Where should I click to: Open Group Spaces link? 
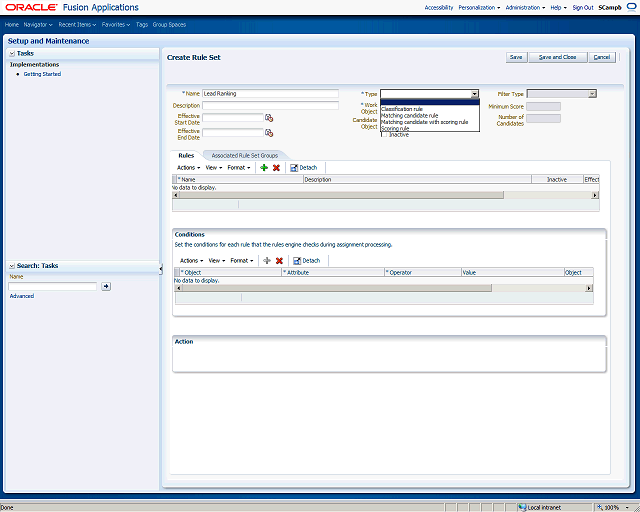169,25
